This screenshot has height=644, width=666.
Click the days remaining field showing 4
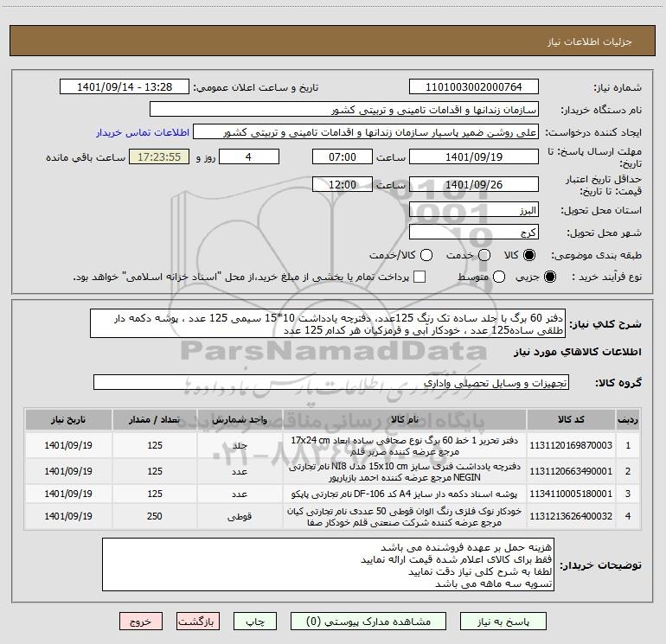249,156
